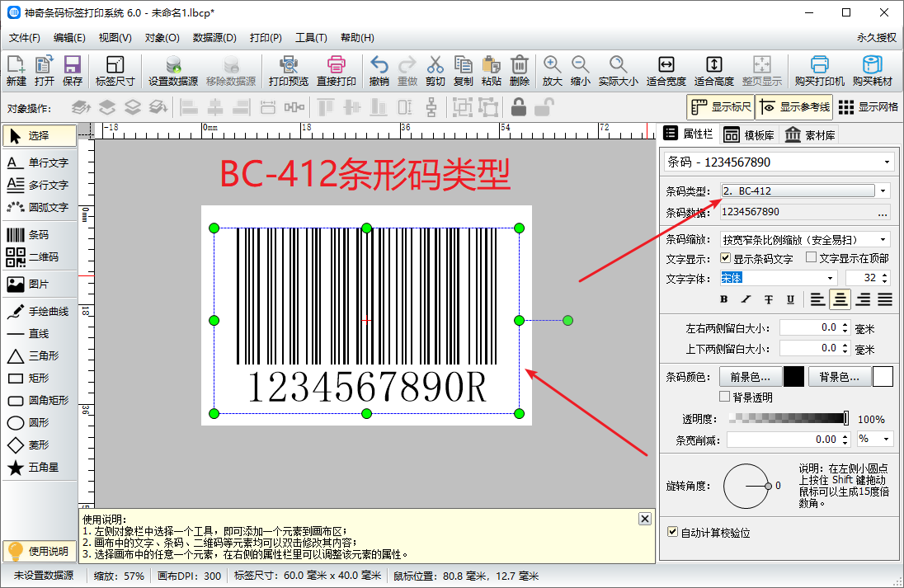This screenshot has height=588, width=904.
Task: Lock the selected object with padlock icon
Action: pos(519,106)
